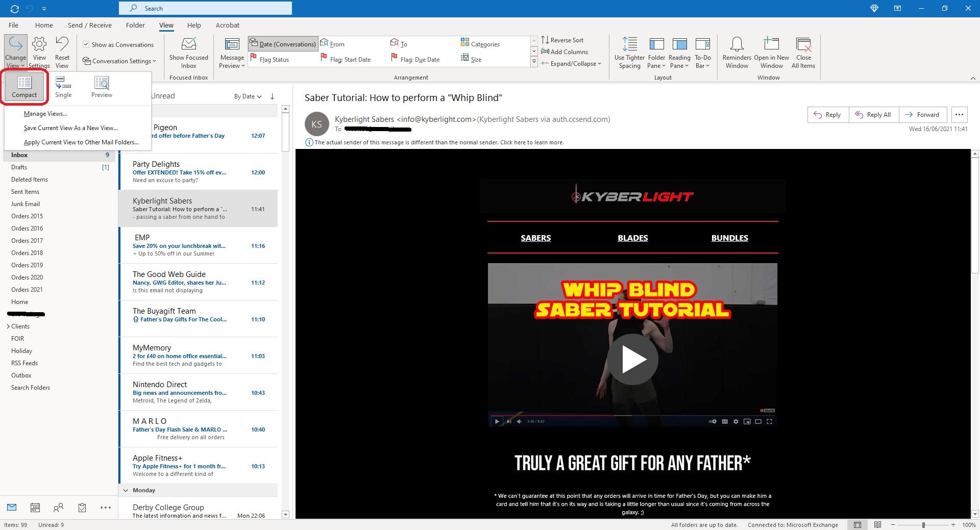Open Message Preview dropdown
The image size is (980, 530).
pos(232,52)
